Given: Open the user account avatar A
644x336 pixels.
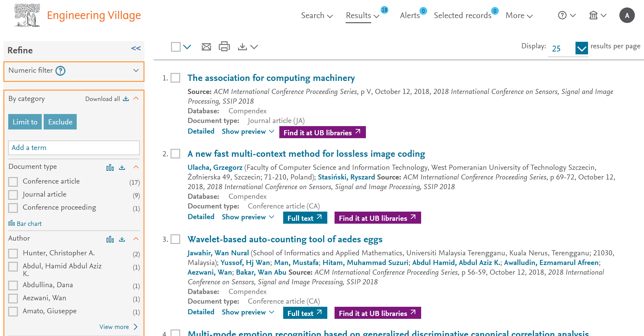Looking at the screenshot, I should tap(627, 15).
